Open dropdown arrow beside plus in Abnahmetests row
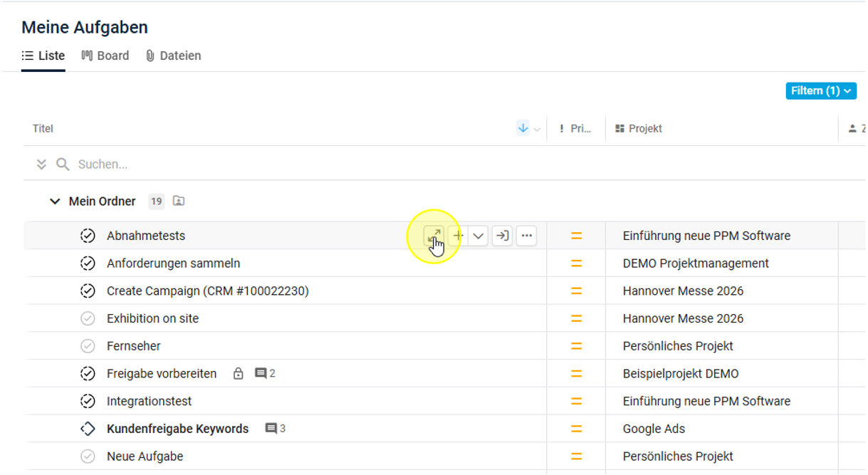 [479, 236]
